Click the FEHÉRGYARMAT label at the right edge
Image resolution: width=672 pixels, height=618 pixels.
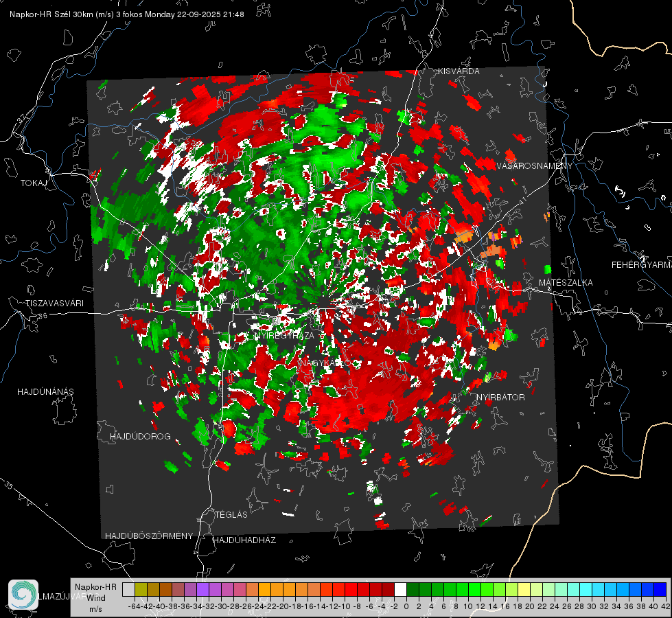point(641,264)
